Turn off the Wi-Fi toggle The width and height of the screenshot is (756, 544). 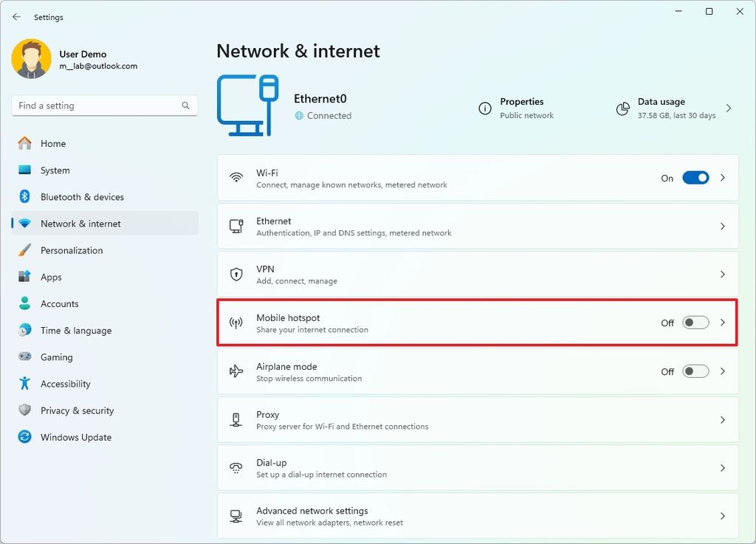coord(695,177)
